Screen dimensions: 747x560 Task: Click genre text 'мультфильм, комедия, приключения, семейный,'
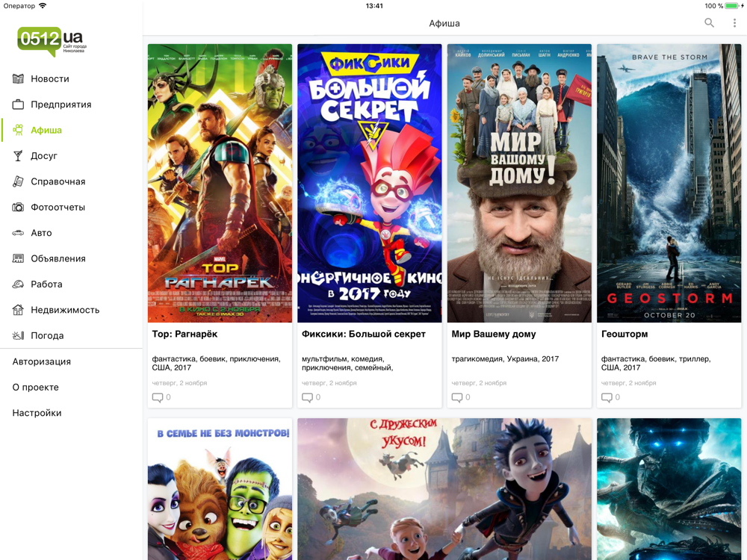(348, 364)
